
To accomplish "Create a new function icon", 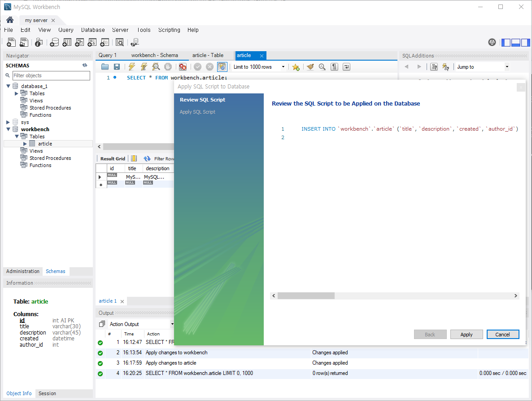I will [x=105, y=43].
